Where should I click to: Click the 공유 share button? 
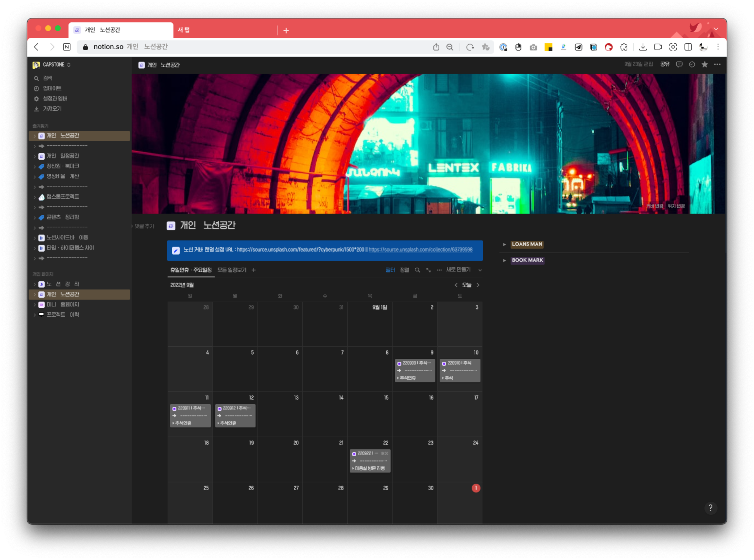click(x=665, y=64)
